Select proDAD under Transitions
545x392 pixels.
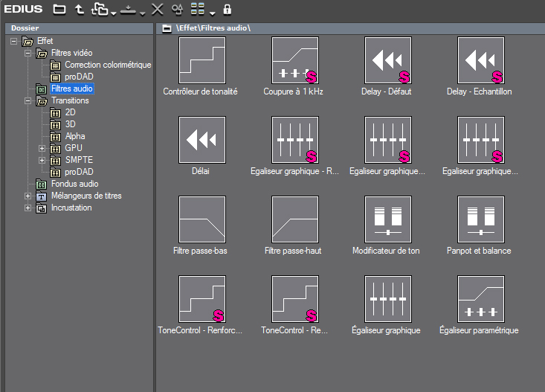[79, 172]
